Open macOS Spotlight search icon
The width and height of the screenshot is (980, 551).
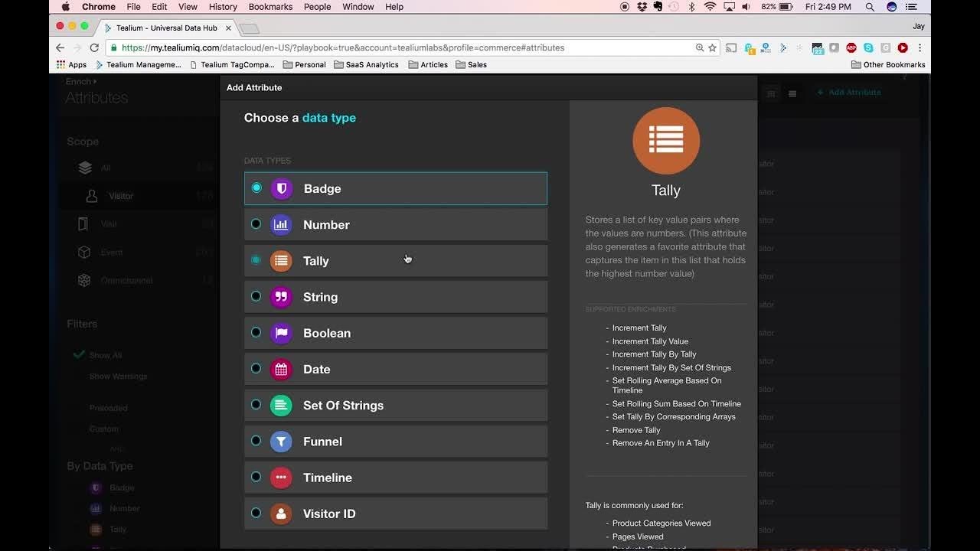(870, 7)
